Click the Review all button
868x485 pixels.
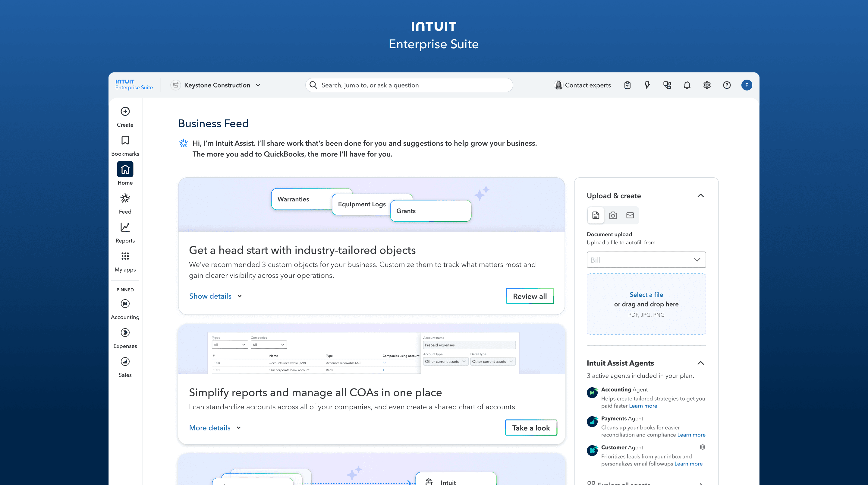529,296
